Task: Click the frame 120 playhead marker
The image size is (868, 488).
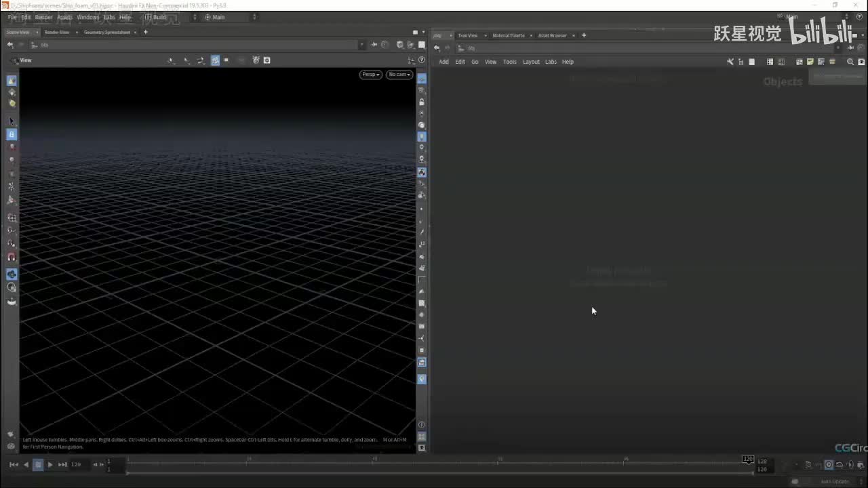Action: coord(748,459)
